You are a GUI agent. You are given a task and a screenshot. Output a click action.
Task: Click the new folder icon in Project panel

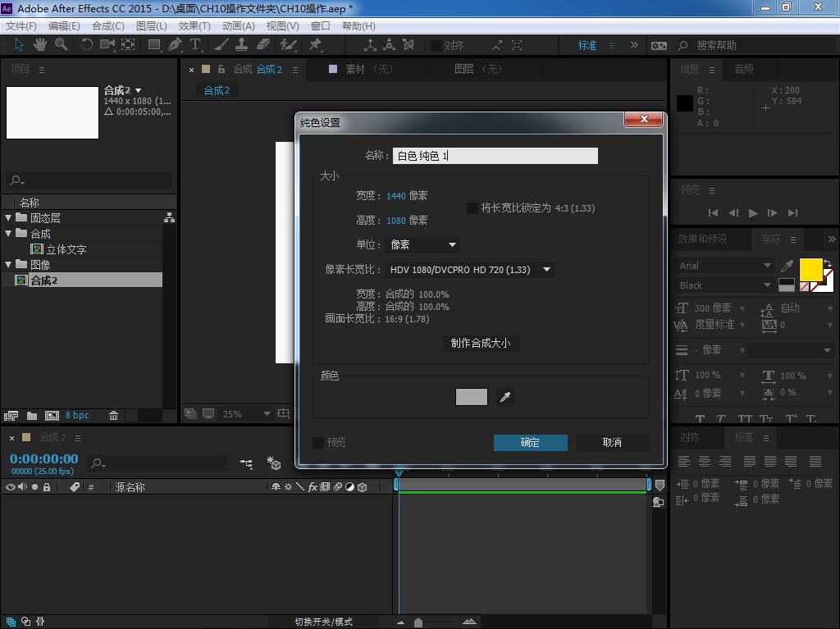pos(32,416)
